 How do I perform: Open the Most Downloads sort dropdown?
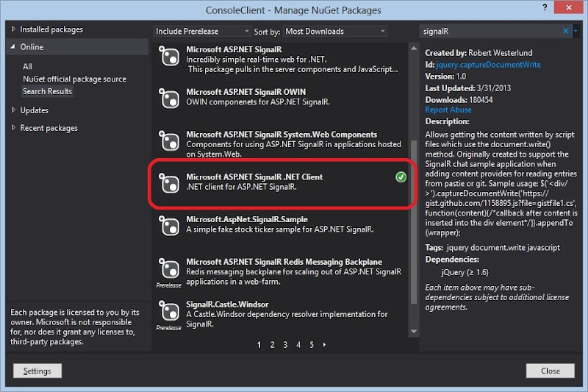(x=335, y=31)
